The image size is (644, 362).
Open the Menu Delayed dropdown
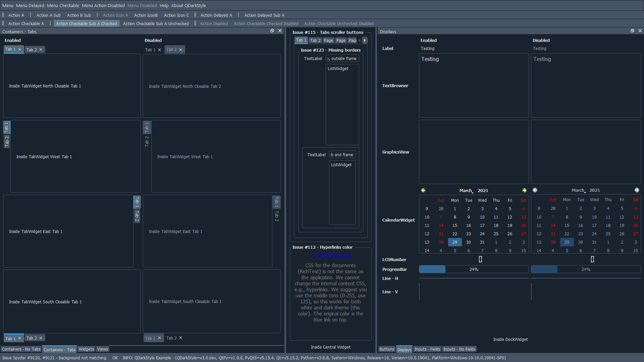pos(29,5)
